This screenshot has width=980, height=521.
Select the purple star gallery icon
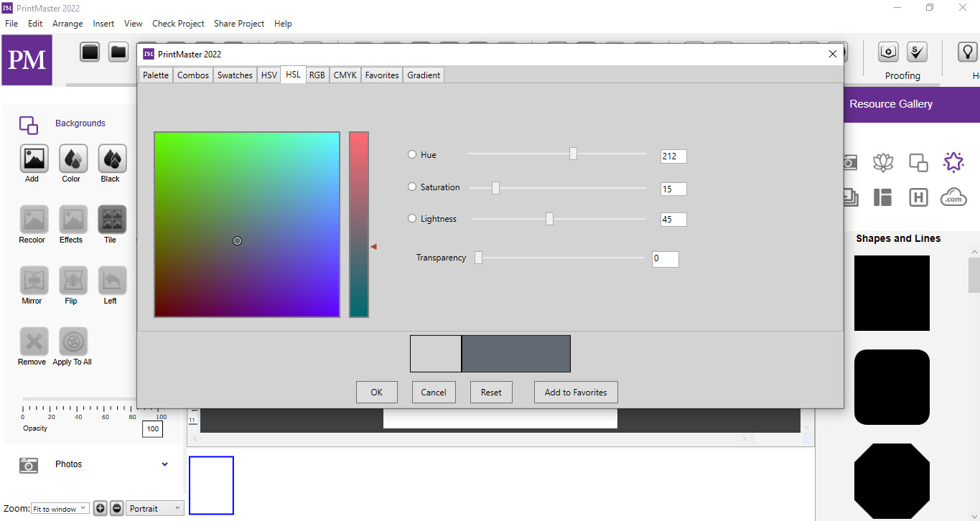pos(953,162)
